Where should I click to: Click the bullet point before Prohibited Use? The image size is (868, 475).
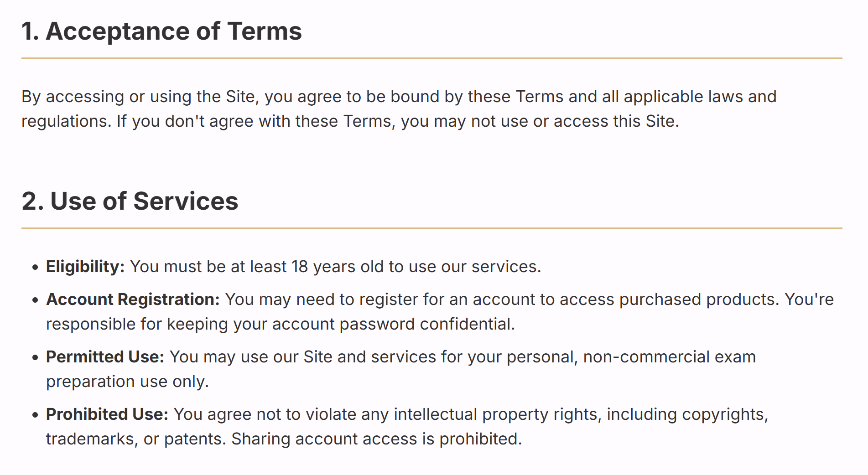click(x=35, y=415)
